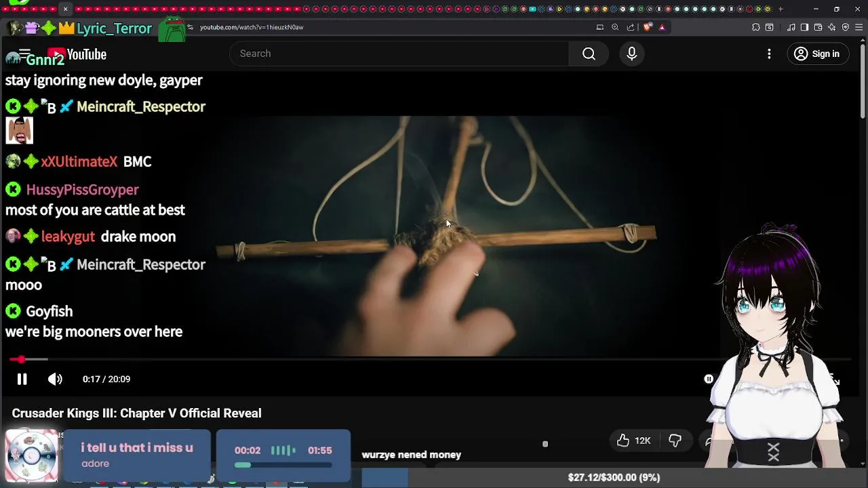The width and height of the screenshot is (868, 488).
Task: Open the Leo AI sparkle icon
Action: 832,27
